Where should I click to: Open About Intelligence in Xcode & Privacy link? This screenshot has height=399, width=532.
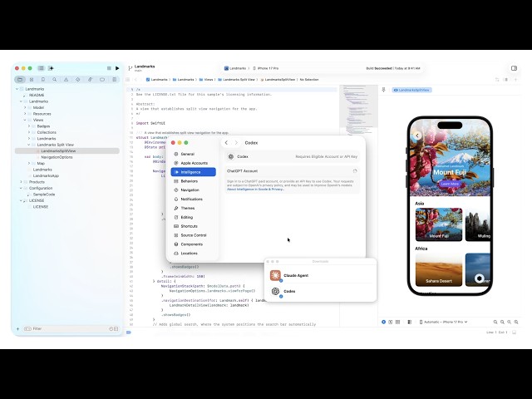click(x=255, y=190)
